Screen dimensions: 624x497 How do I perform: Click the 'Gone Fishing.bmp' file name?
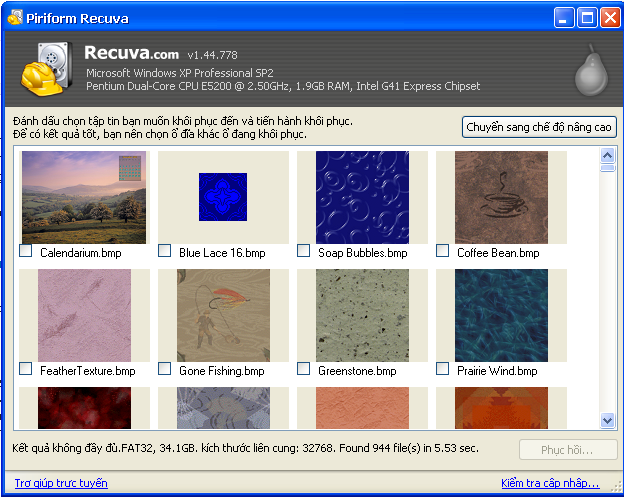tap(222, 371)
